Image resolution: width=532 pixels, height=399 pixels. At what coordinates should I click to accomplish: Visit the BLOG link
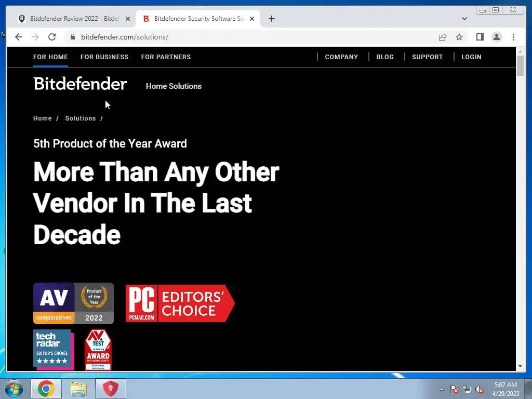(385, 57)
